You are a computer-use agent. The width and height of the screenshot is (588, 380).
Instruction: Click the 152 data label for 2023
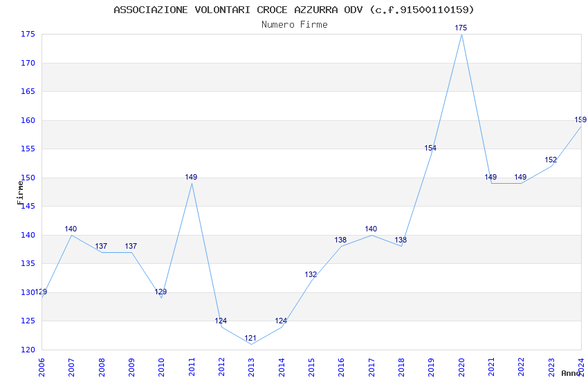tap(551, 160)
